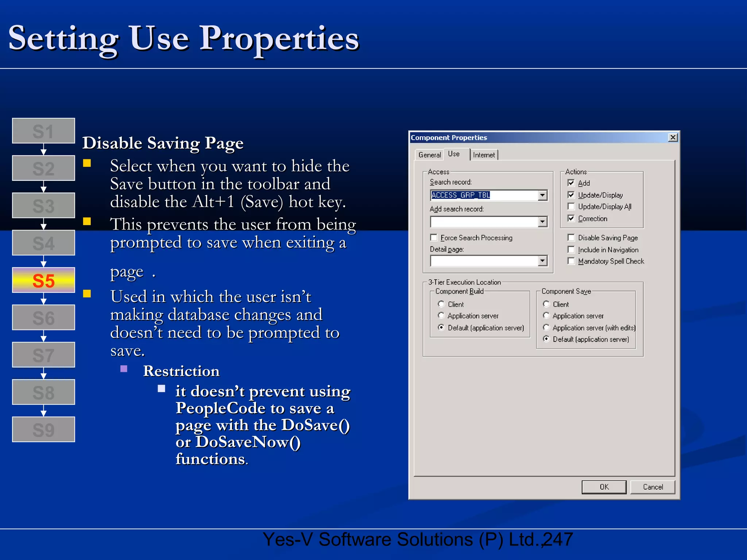The height and width of the screenshot is (560, 747).
Task: Open the Detail page dropdown
Action: [542, 261]
